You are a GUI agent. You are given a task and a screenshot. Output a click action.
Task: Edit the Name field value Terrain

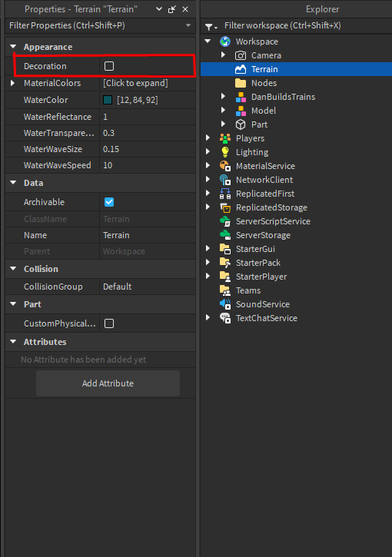[x=148, y=235]
